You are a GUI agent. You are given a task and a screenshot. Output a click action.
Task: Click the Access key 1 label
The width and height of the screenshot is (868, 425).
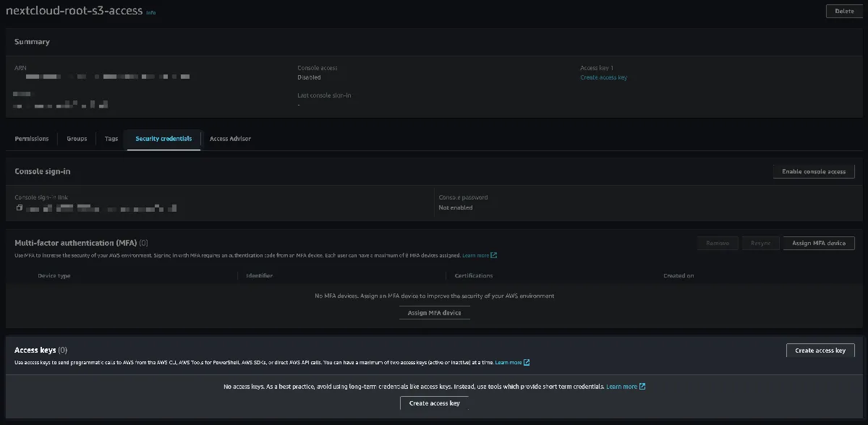[596, 68]
